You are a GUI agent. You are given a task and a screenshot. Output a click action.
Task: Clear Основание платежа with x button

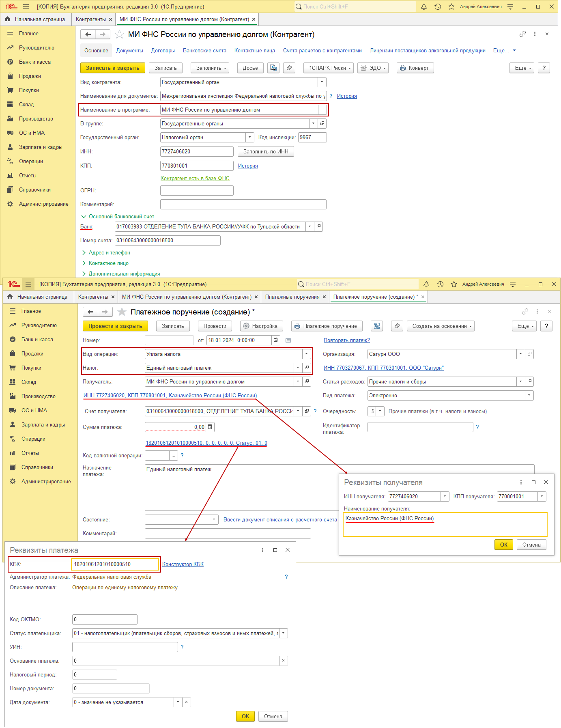point(284,661)
